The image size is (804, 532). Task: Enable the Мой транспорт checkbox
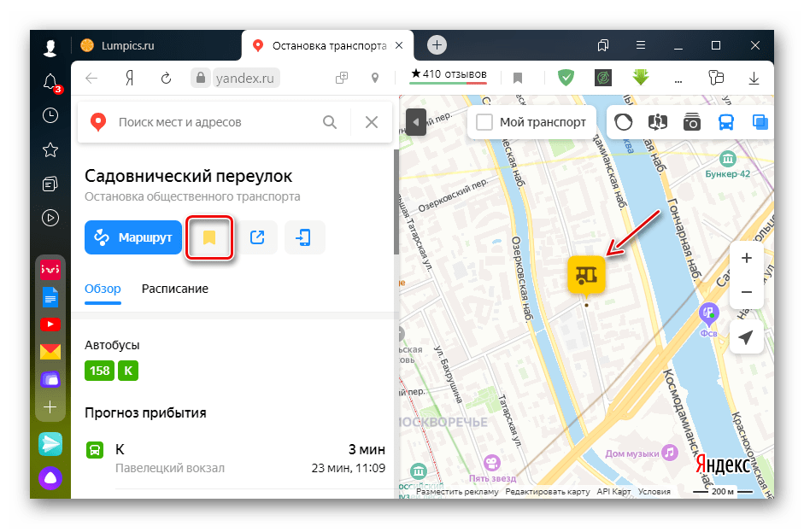point(484,122)
